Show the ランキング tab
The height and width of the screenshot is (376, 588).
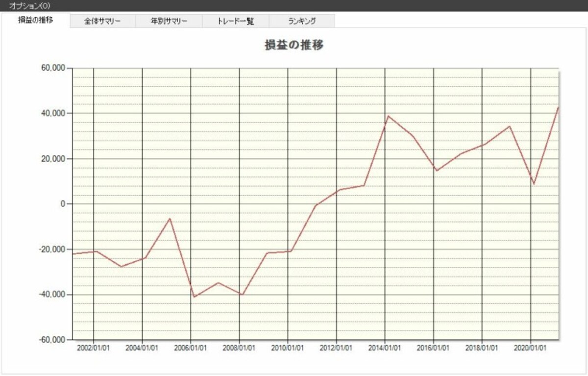click(302, 22)
